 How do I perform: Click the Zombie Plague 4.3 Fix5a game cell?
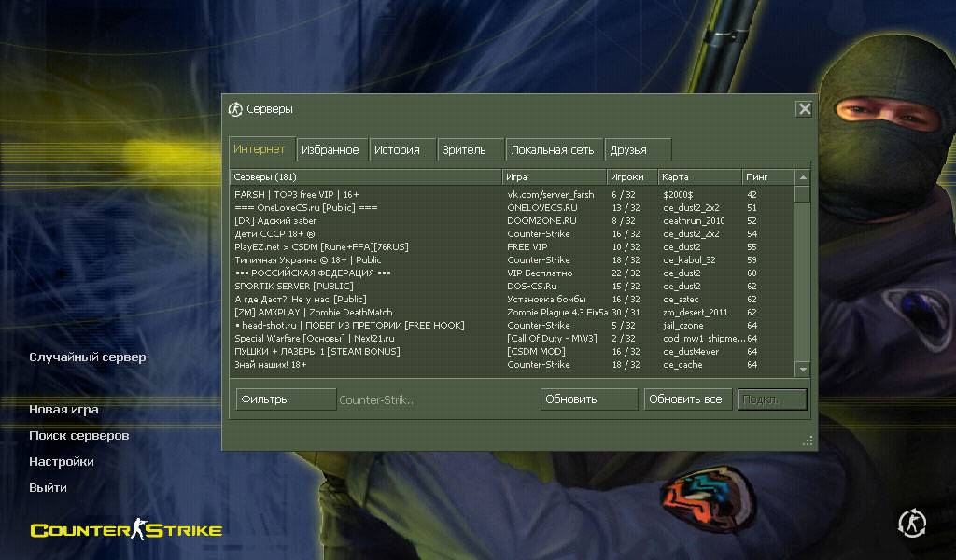[x=557, y=313]
